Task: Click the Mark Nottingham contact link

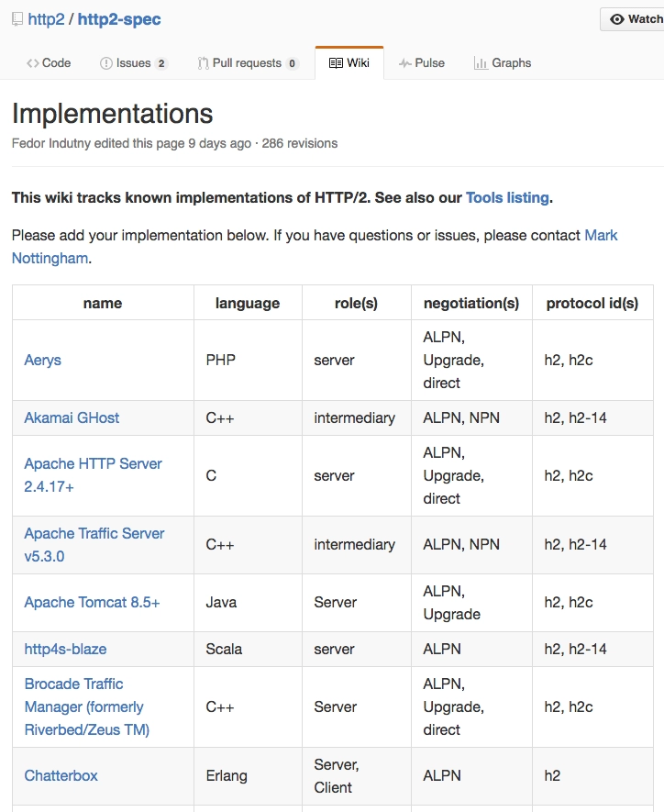Action: [315, 247]
